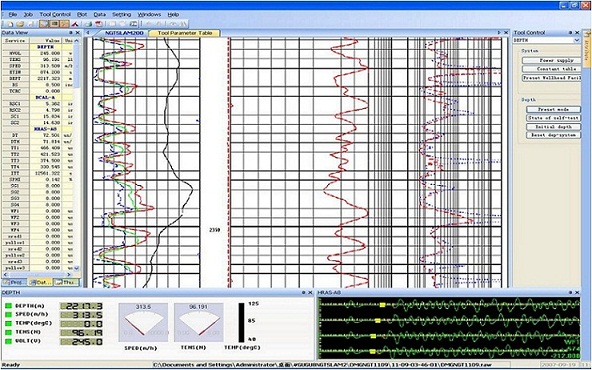Image resolution: width=592 pixels, height=370 pixels.
Task: Toggle the DEPTH(m) green indicator
Action: click(8, 305)
